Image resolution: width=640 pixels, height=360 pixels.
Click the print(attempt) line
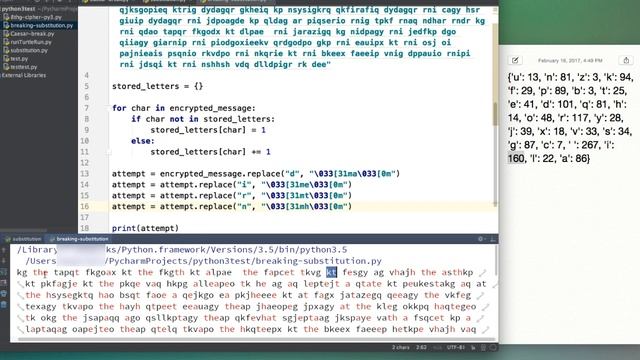click(x=145, y=228)
